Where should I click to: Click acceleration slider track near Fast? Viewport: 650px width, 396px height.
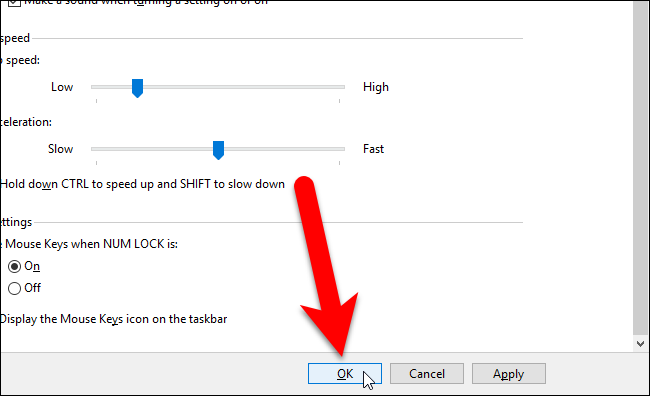(x=323, y=149)
